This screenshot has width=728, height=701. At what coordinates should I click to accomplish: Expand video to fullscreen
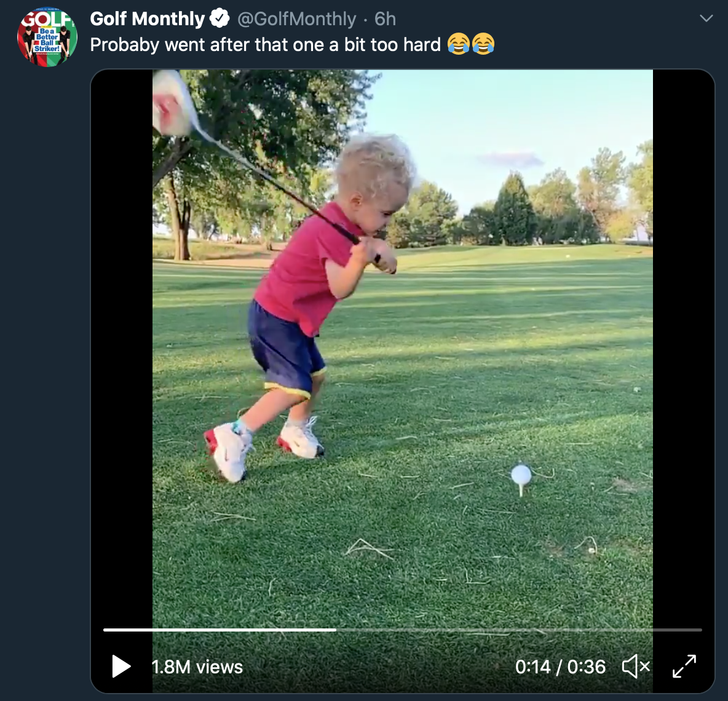(684, 667)
